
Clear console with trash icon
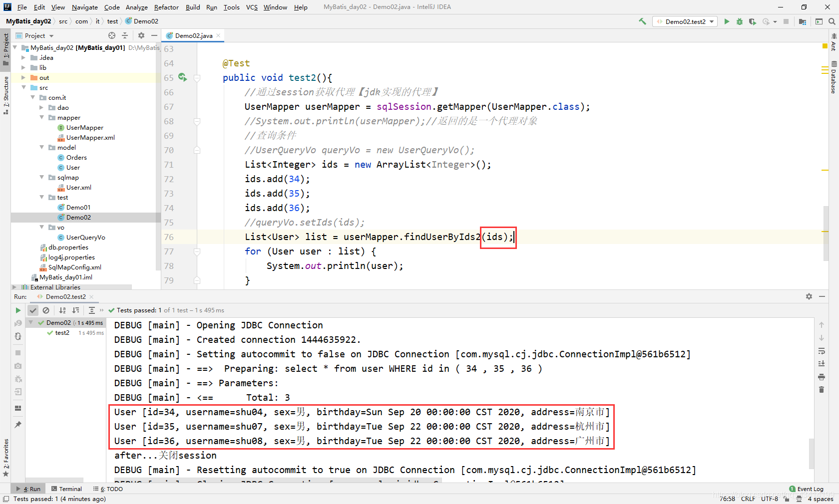coord(822,389)
